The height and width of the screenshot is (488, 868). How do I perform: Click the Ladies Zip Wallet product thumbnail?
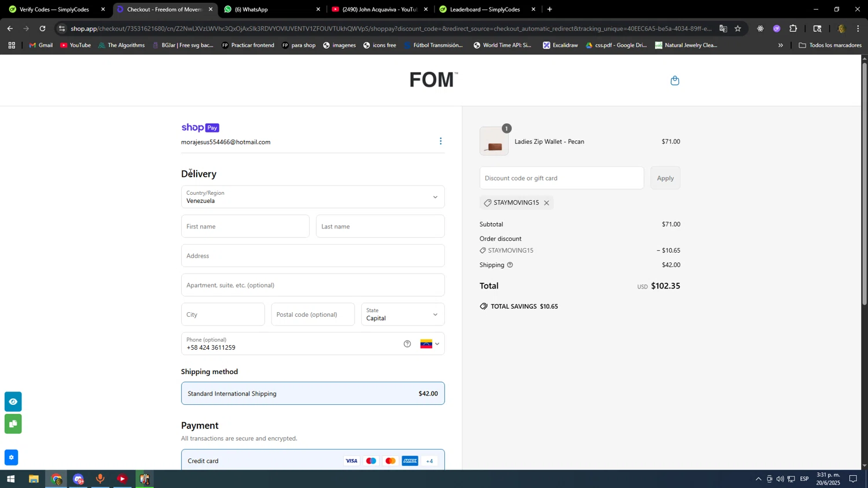pyautogui.click(x=494, y=142)
